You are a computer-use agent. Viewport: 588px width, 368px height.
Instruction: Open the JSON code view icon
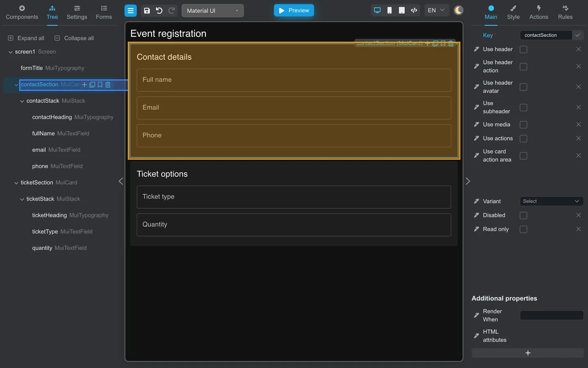(x=414, y=10)
